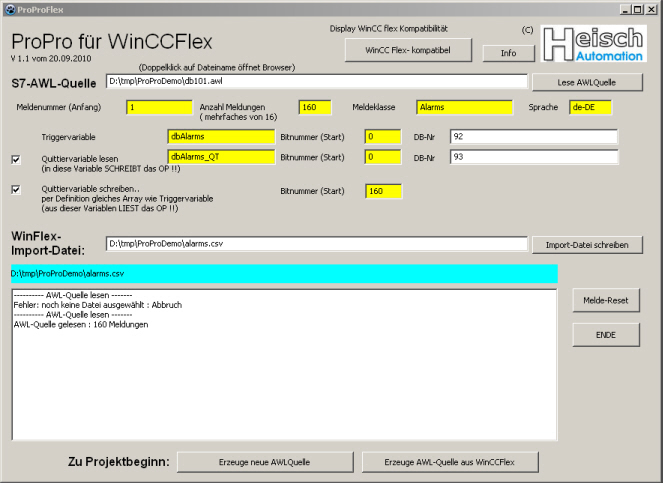Click the ENDE button
Viewport: 663px width, 483px height.
coord(605,335)
